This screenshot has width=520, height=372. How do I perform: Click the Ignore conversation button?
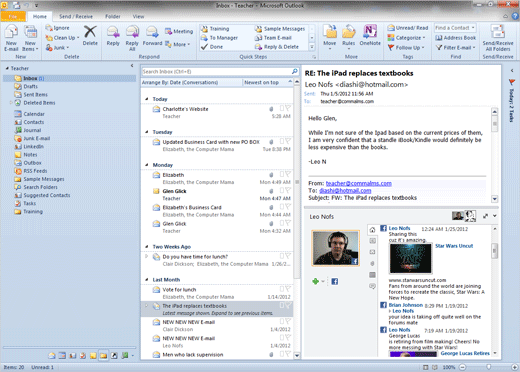[58, 28]
